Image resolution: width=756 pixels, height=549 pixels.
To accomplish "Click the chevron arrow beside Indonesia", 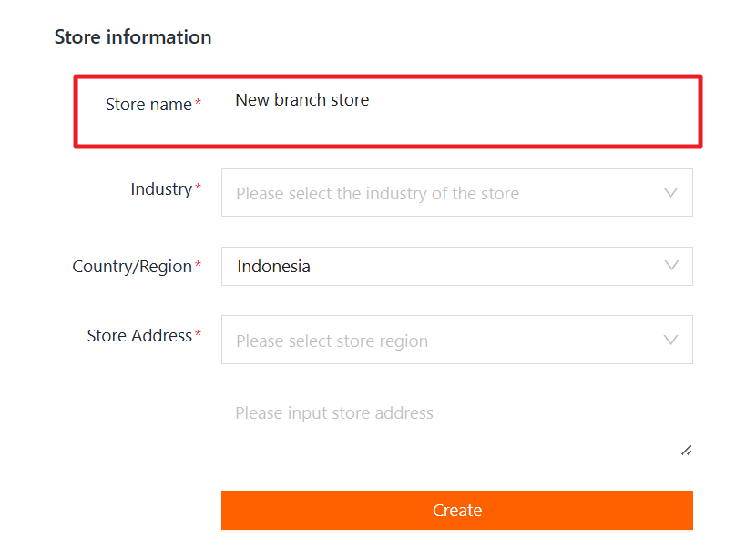I will (671, 266).
